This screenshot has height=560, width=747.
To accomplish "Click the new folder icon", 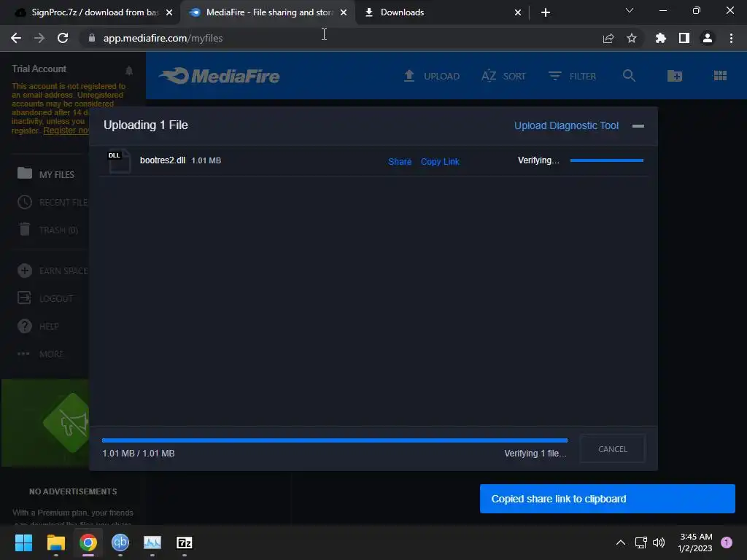I will click(675, 76).
